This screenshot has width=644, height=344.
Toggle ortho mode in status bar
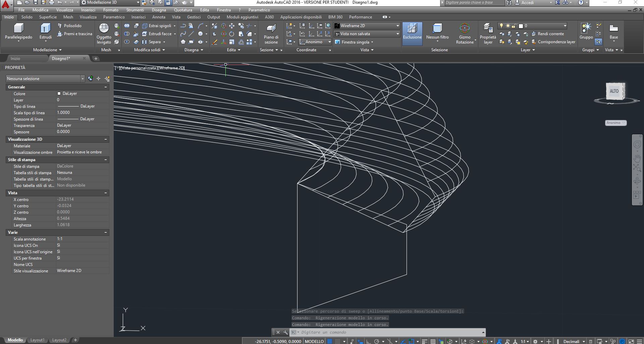pyautogui.click(x=368, y=341)
